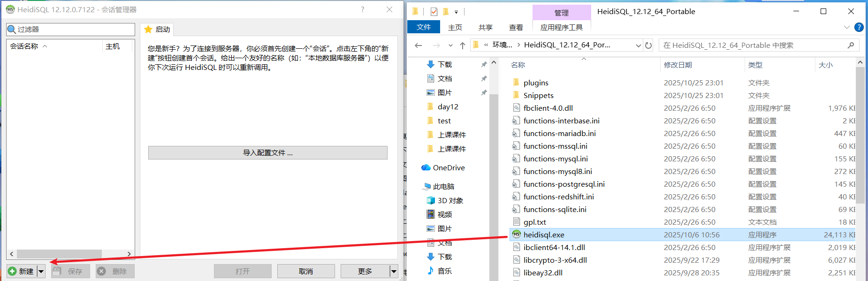The height and width of the screenshot is (281, 868).
Task: Click quick access properties checkmark icon
Action: (x=434, y=12)
